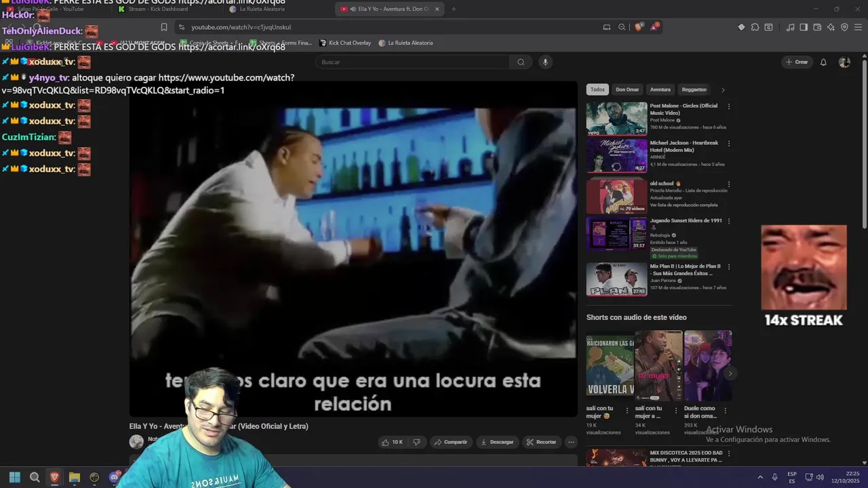Open Mix Plan B video thumbnail
This screenshot has height=488, width=868.
(x=616, y=279)
